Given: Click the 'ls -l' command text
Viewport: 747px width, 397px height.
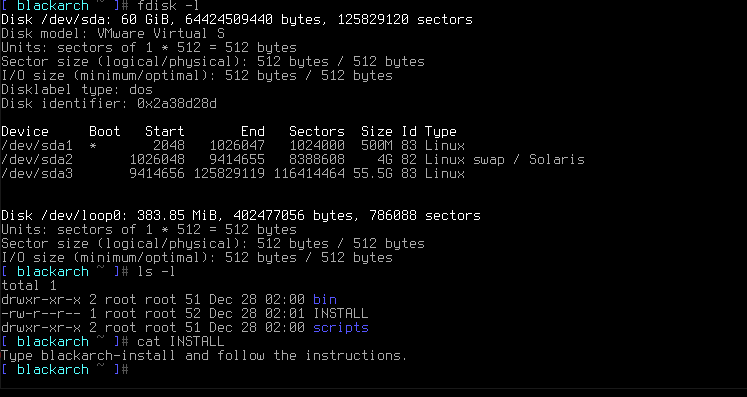Looking at the screenshot, I should click(x=156, y=272).
